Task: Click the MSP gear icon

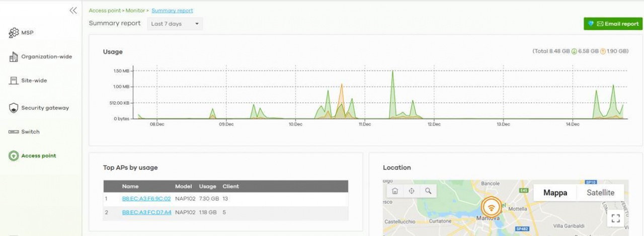Action: click(14, 33)
